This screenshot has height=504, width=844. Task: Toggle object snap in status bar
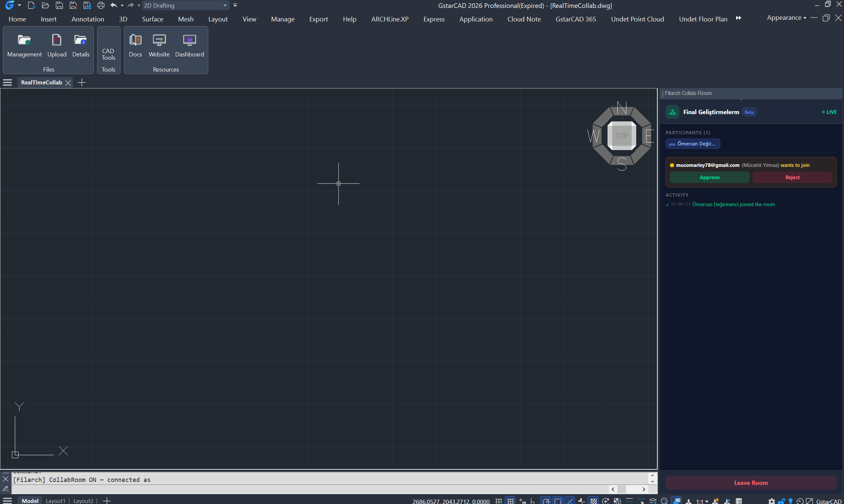coord(558,501)
